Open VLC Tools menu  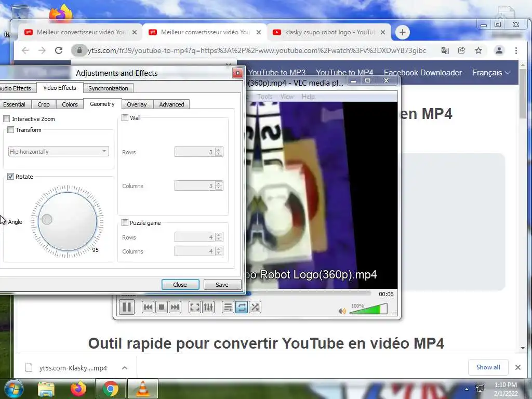pos(264,97)
